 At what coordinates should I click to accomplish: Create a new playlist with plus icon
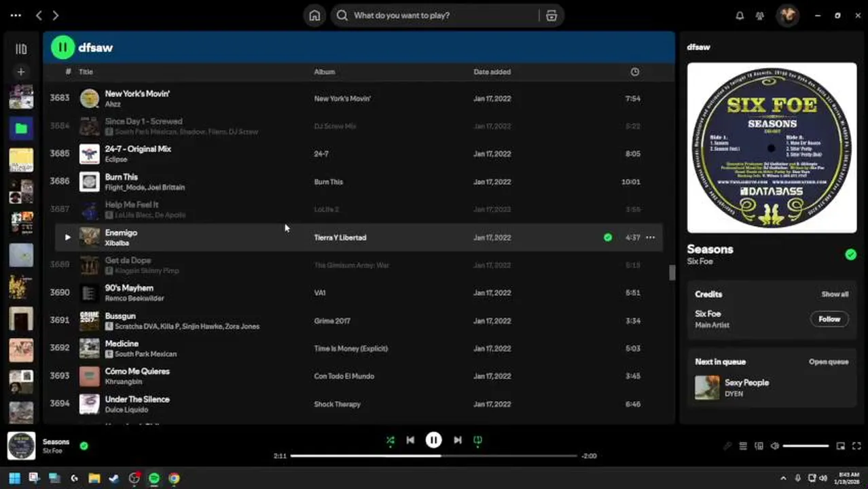point(21,71)
